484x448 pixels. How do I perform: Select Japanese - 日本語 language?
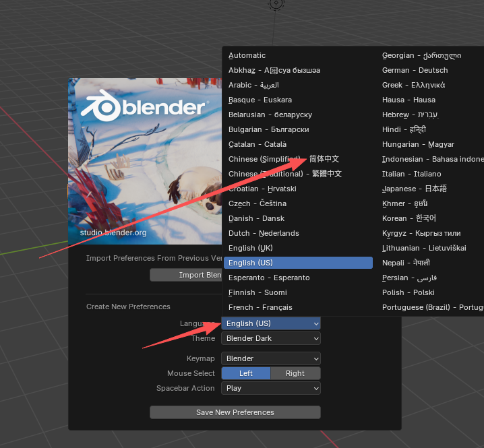click(x=431, y=189)
